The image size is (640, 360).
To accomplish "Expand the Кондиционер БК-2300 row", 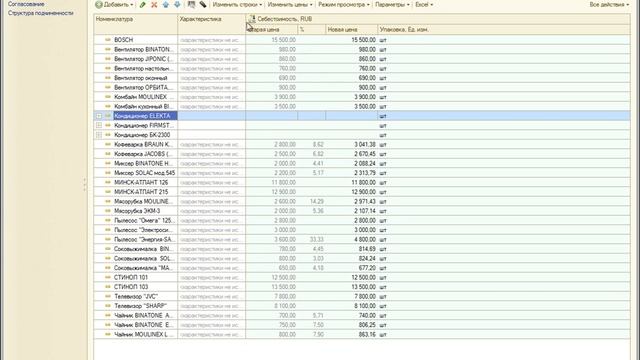I will pos(99,135).
